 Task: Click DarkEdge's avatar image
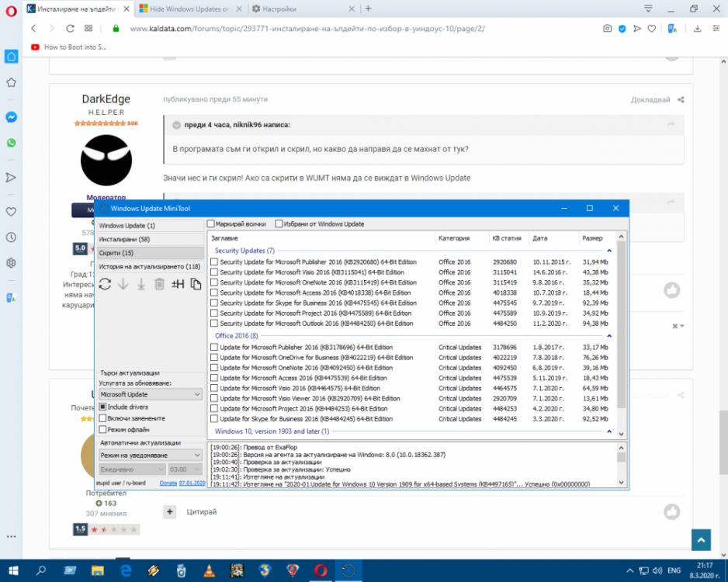[x=106, y=161]
